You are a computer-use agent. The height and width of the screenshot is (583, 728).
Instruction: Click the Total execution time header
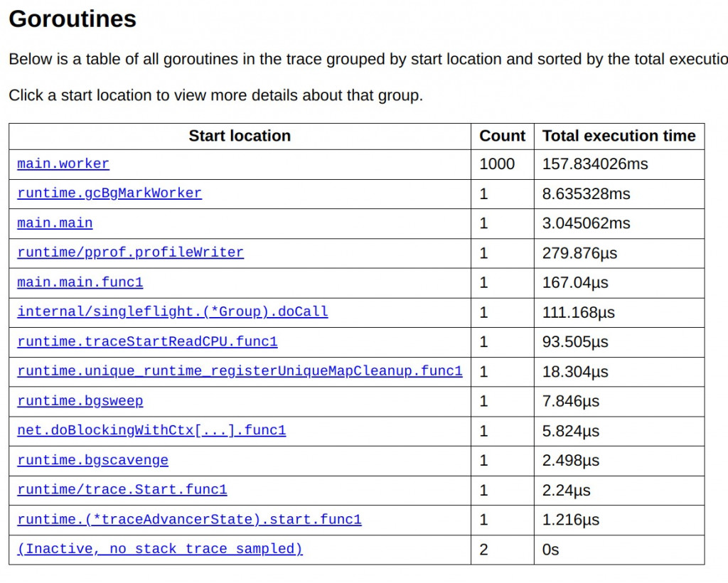[619, 136]
